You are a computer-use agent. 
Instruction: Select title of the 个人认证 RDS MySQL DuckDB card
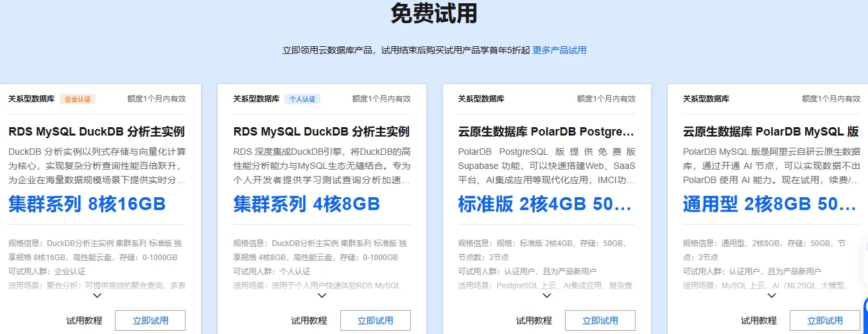pyautogui.click(x=321, y=132)
